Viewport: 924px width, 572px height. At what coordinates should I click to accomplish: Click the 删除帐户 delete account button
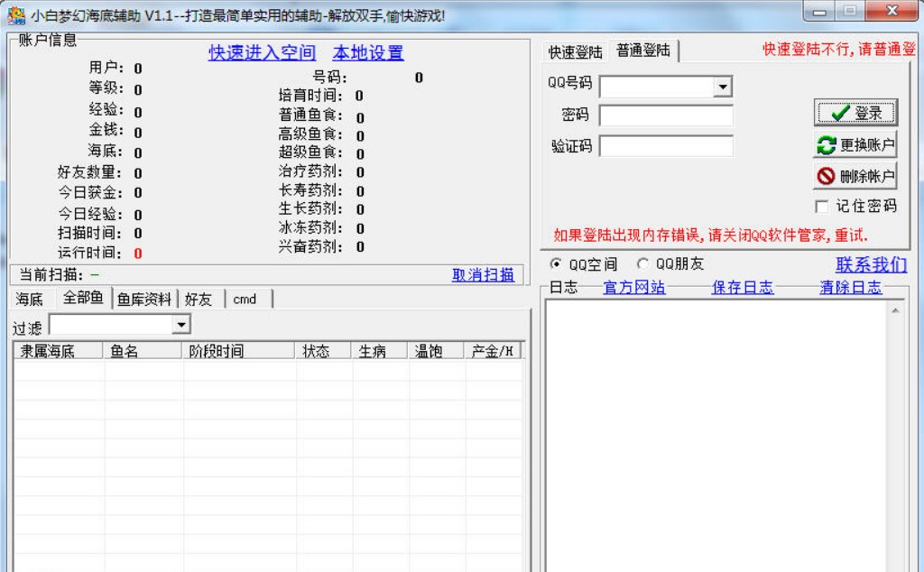(855, 176)
